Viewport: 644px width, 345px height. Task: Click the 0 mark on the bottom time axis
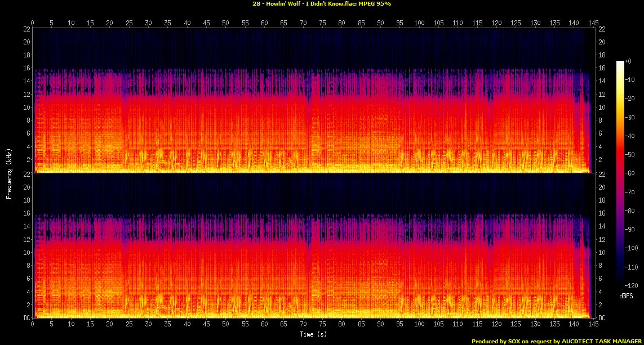(x=33, y=325)
